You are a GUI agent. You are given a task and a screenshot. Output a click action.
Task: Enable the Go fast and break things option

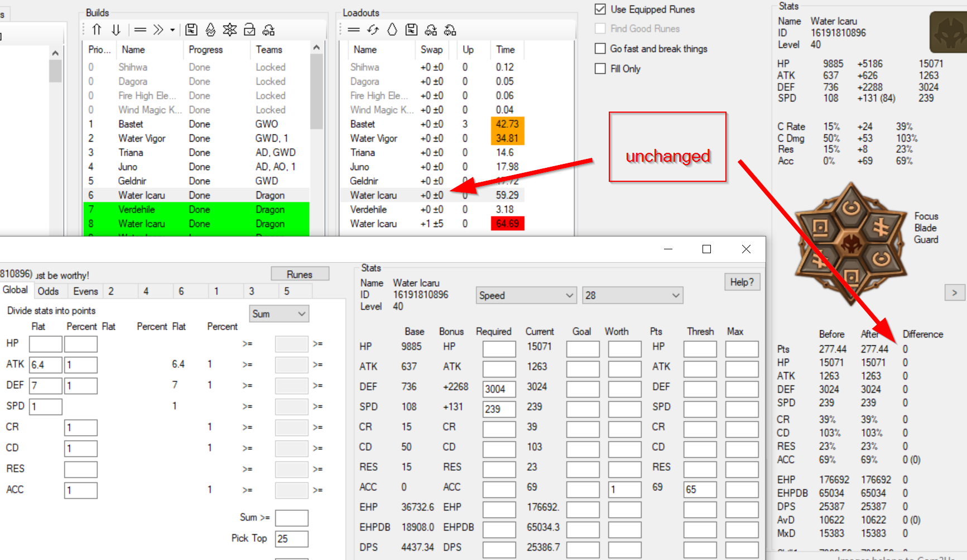pyautogui.click(x=600, y=49)
